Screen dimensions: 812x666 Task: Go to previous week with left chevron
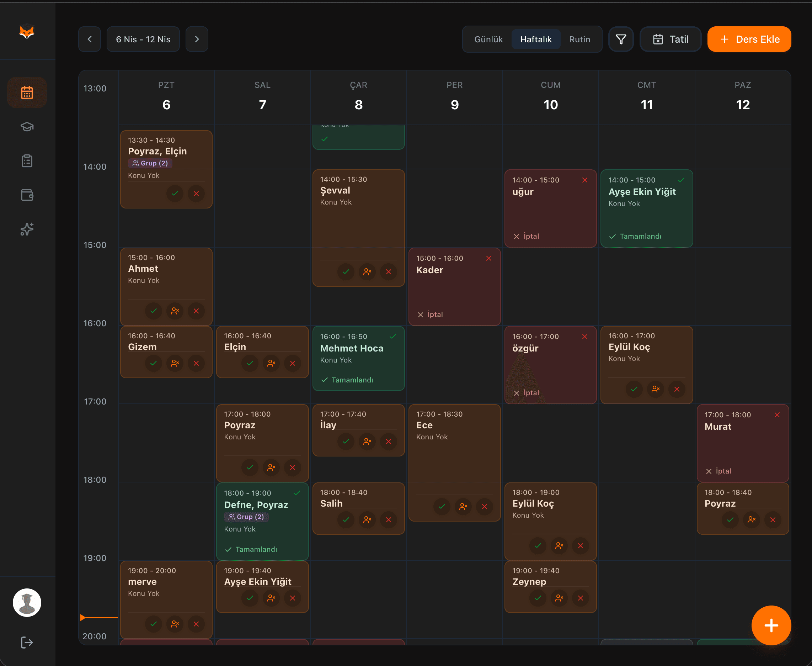tap(90, 39)
